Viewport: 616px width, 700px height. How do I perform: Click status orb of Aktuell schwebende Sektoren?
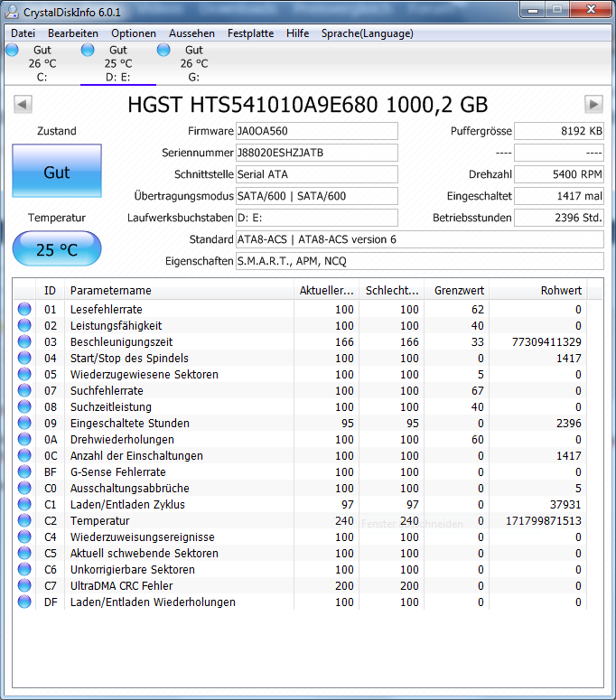[24, 553]
